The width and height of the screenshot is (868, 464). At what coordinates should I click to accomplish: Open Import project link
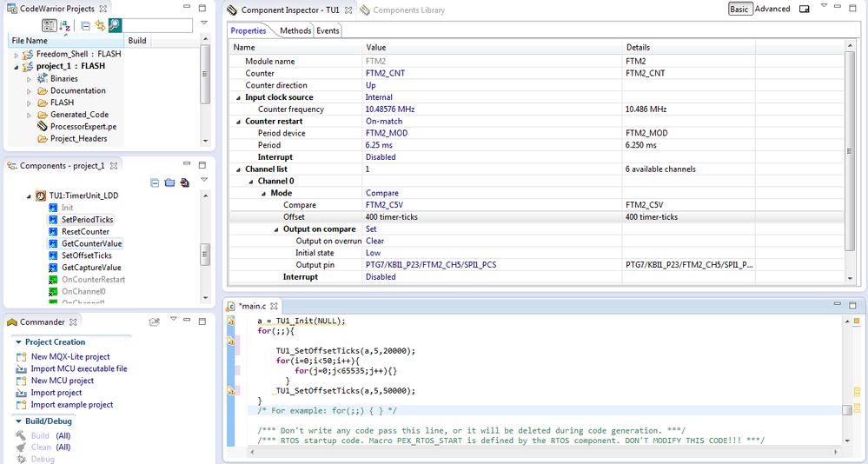click(56, 393)
